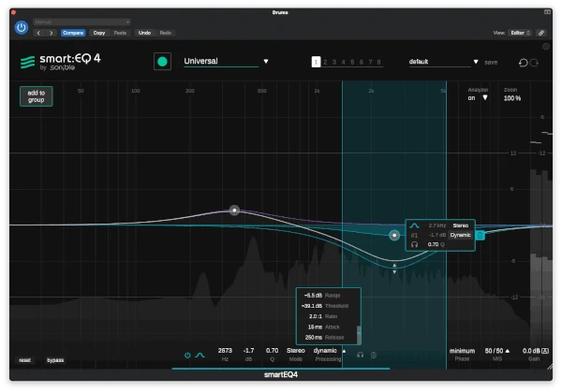Click the low-mid EQ band node
562x392 pixels.
(x=234, y=211)
